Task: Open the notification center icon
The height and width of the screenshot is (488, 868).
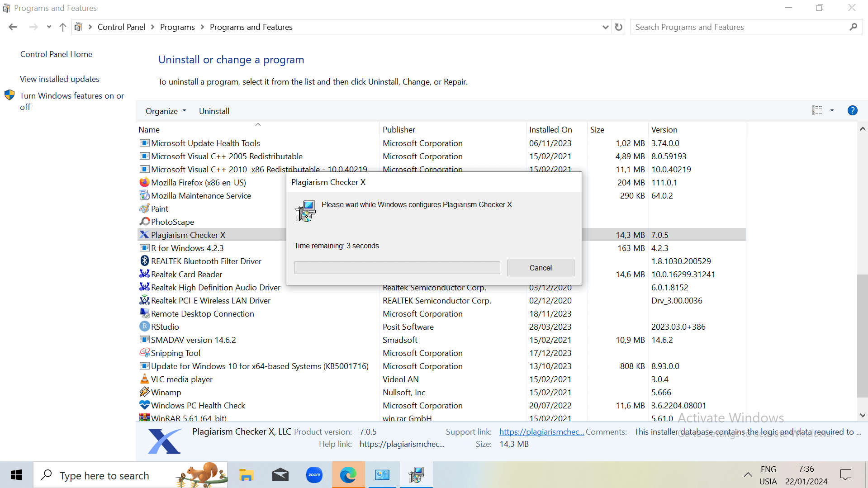Action: [x=845, y=475]
